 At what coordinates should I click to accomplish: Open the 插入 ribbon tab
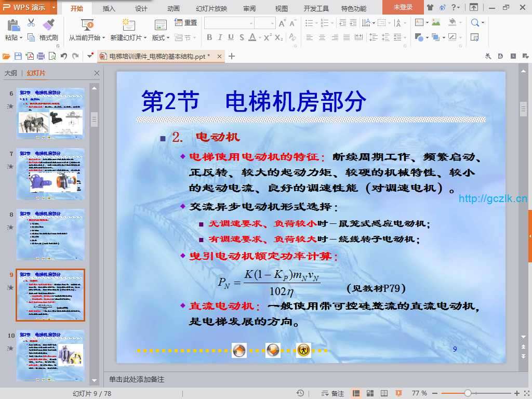click(x=109, y=8)
